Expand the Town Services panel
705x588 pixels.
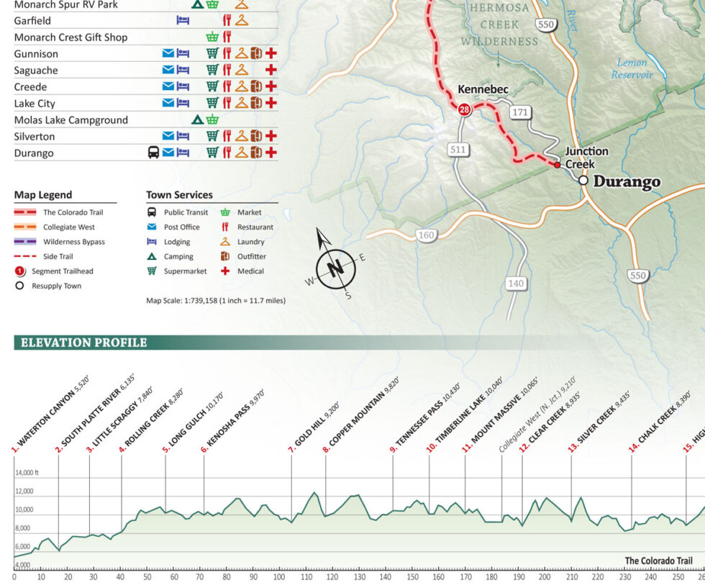click(178, 194)
